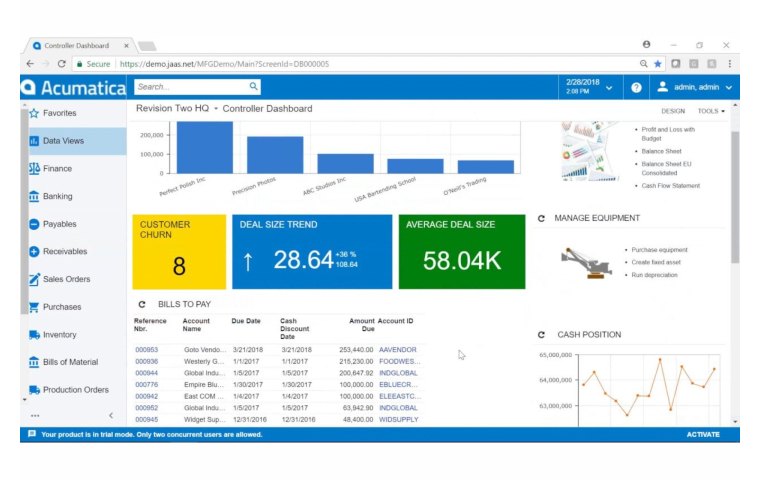Open the AAVENDOR account link
Screen dimensions: 760x480
397,350
